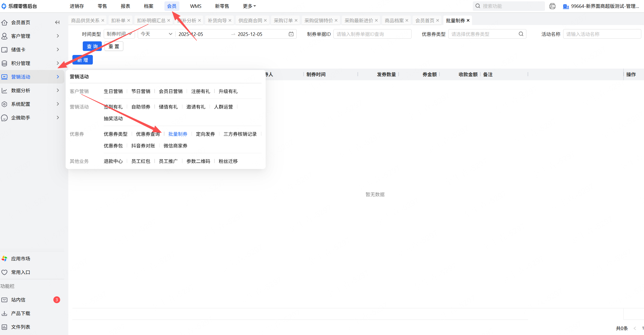Open 生日营销 from the flyout menu
The width and height of the screenshot is (644, 335).
[x=113, y=91]
